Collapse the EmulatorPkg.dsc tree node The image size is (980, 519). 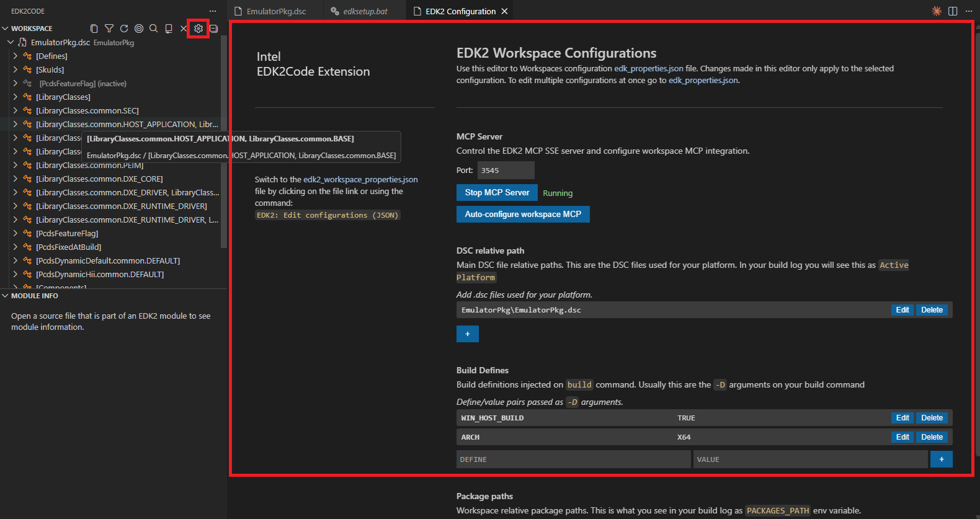[x=11, y=42]
